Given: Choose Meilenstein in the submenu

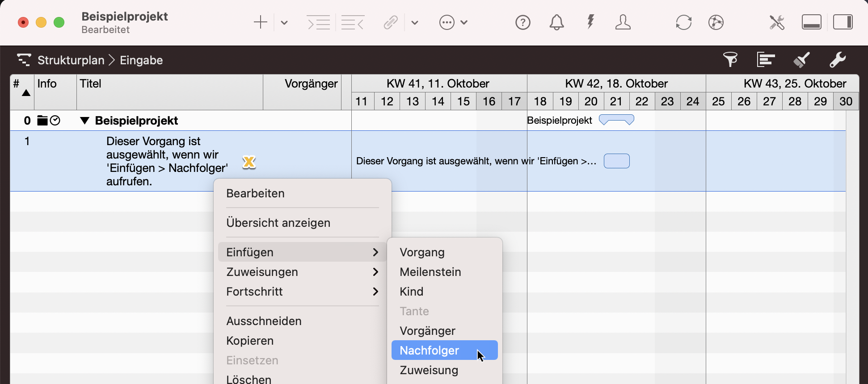Looking at the screenshot, I should 430,272.
